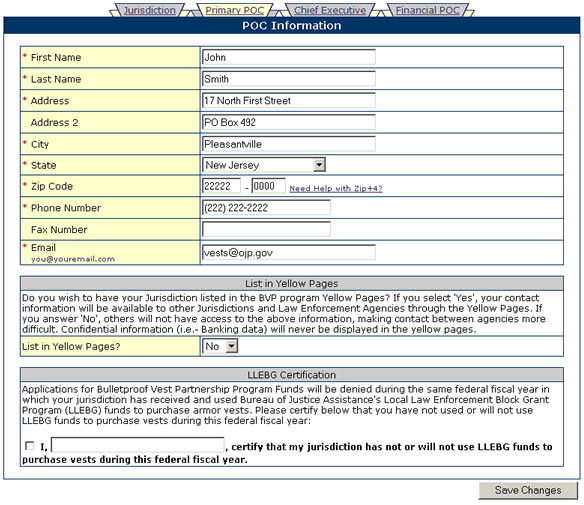This screenshot has height=505, width=584.
Task: Click the Save Changes button
Action: pyautogui.click(x=528, y=490)
